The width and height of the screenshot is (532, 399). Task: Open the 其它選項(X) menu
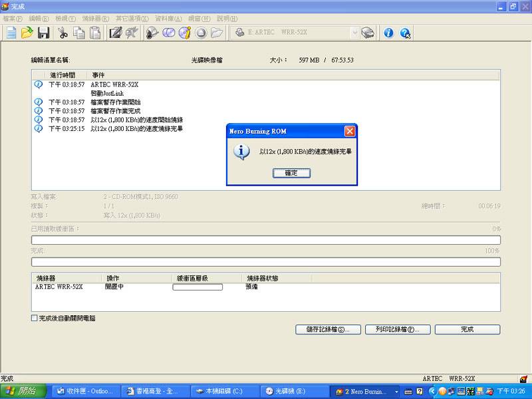132,19
